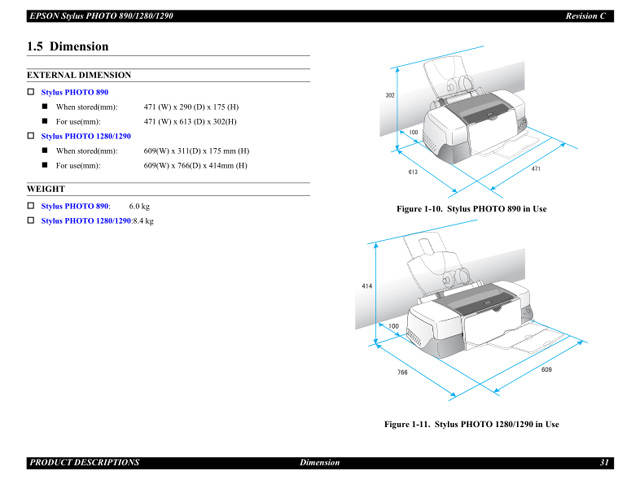
Task: Open Stylus PHOTO 890 link under External Dimension
Action: coord(74,92)
